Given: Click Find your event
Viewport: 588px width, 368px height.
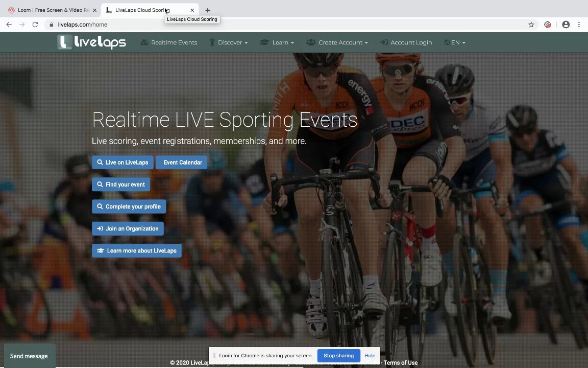Looking at the screenshot, I should click(x=121, y=185).
